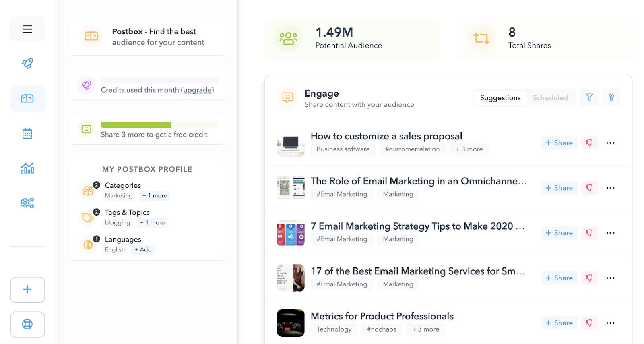
Task: Open the analytics chart icon
Action: tap(27, 168)
